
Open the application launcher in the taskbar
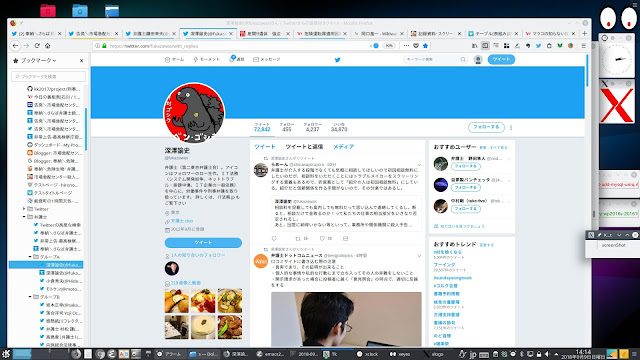click(6, 354)
